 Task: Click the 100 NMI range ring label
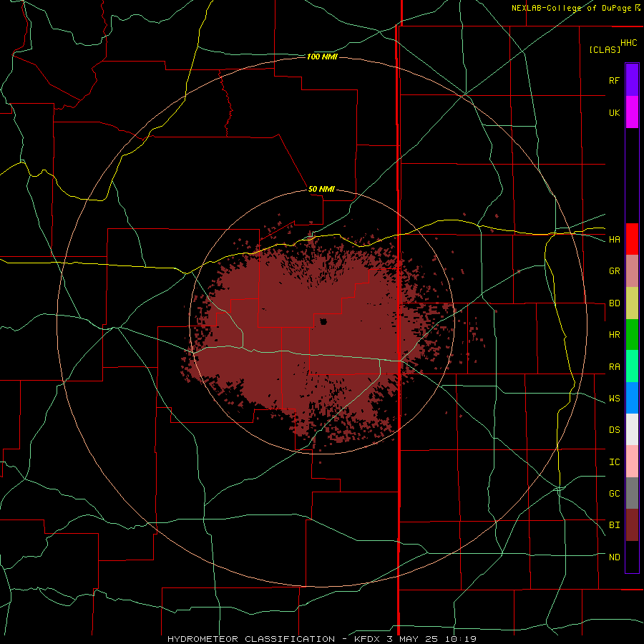point(322,57)
